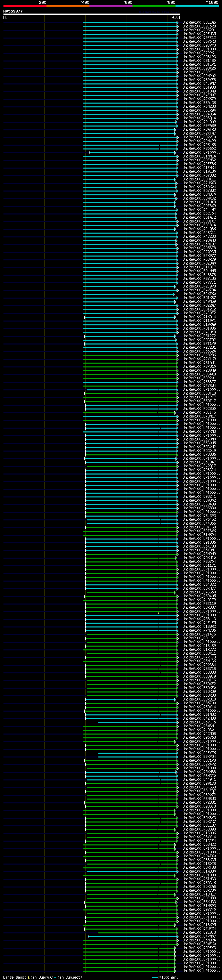Select the UniRef100_A9NRA2 label
This screenshot has height=980, width=222.
pyautogui.click(x=199, y=76)
